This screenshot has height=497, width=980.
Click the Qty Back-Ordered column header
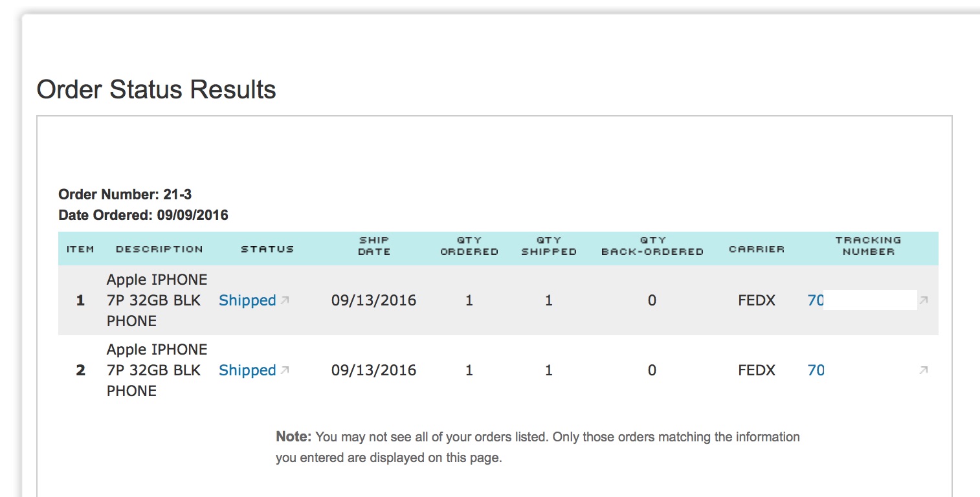[652, 246]
